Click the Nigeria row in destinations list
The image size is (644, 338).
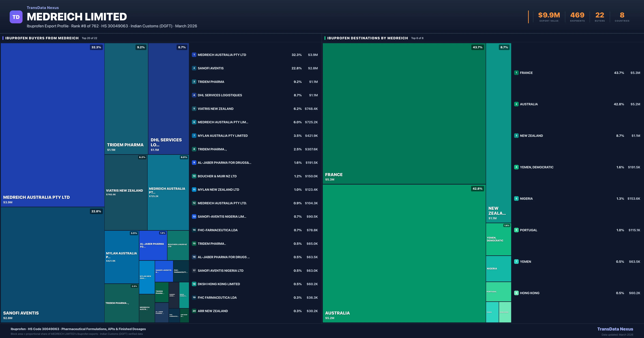pyautogui.click(x=526, y=199)
